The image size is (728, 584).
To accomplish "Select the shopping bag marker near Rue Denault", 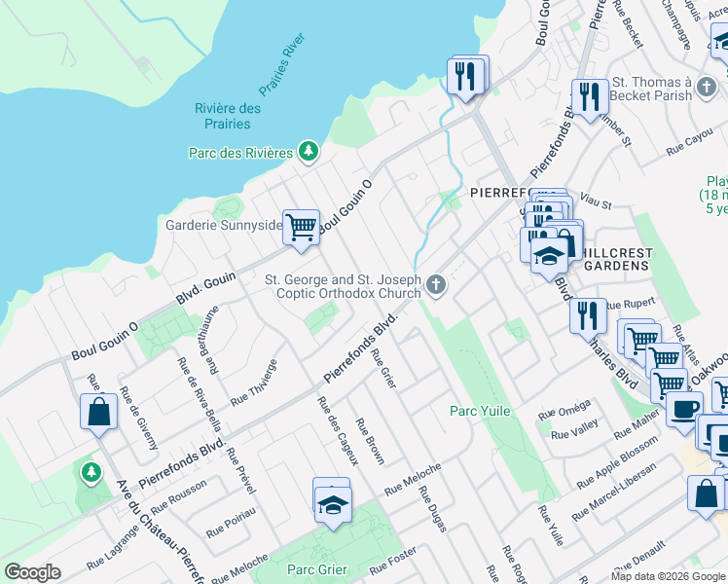I will [707, 494].
